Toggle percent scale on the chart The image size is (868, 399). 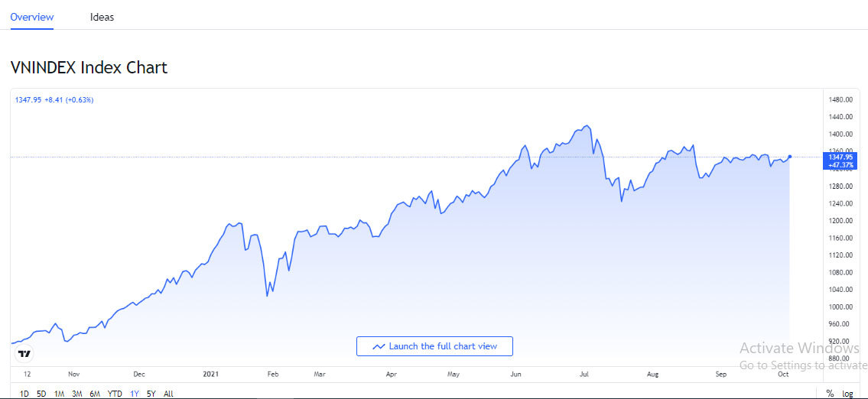(830, 394)
